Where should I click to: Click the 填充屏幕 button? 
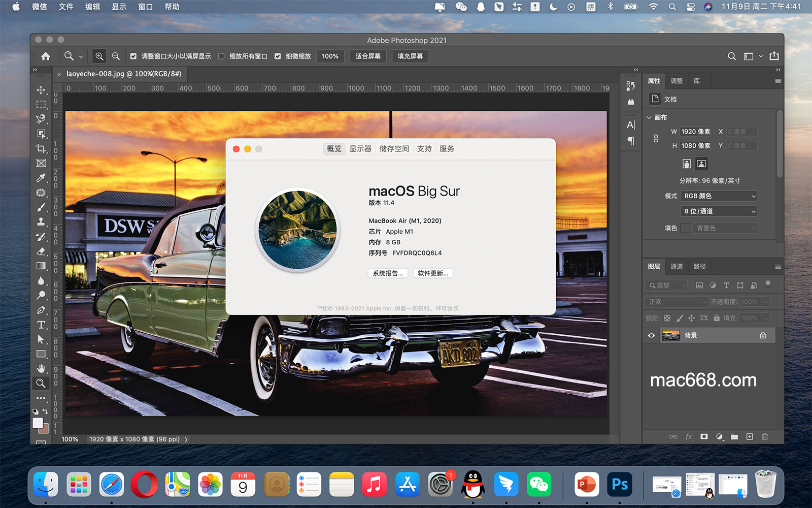click(410, 56)
